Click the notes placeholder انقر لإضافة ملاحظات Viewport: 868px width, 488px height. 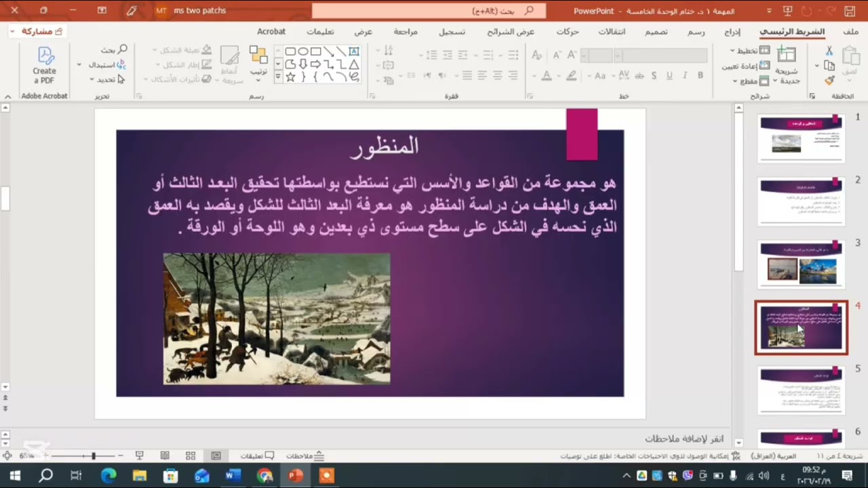tap(684, 439)
